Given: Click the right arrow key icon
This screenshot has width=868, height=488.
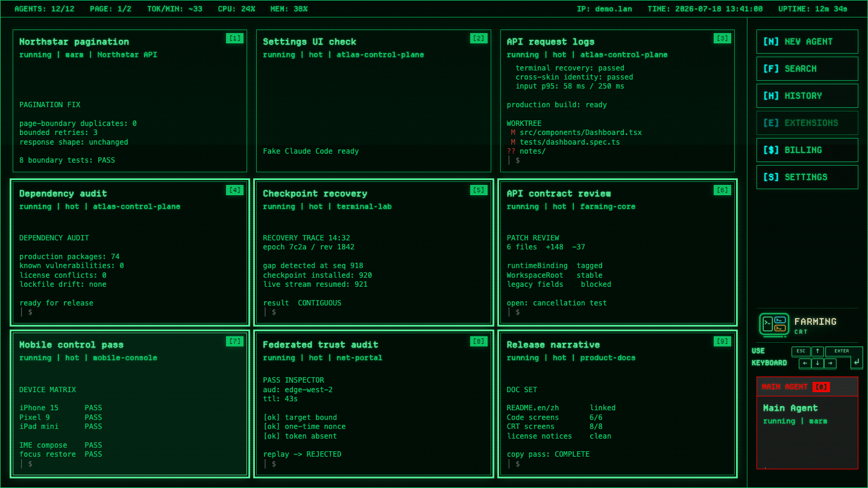Looking at the screenshot, I should [830, 363].
